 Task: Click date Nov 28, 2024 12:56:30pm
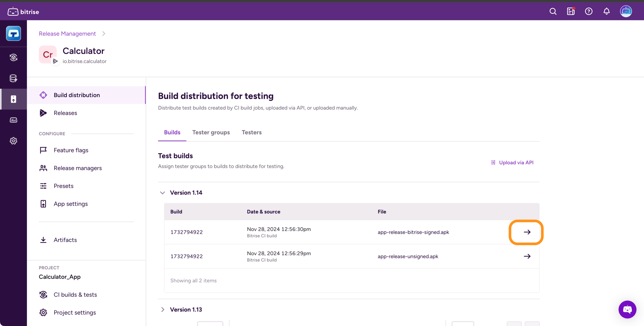(279, 229)
